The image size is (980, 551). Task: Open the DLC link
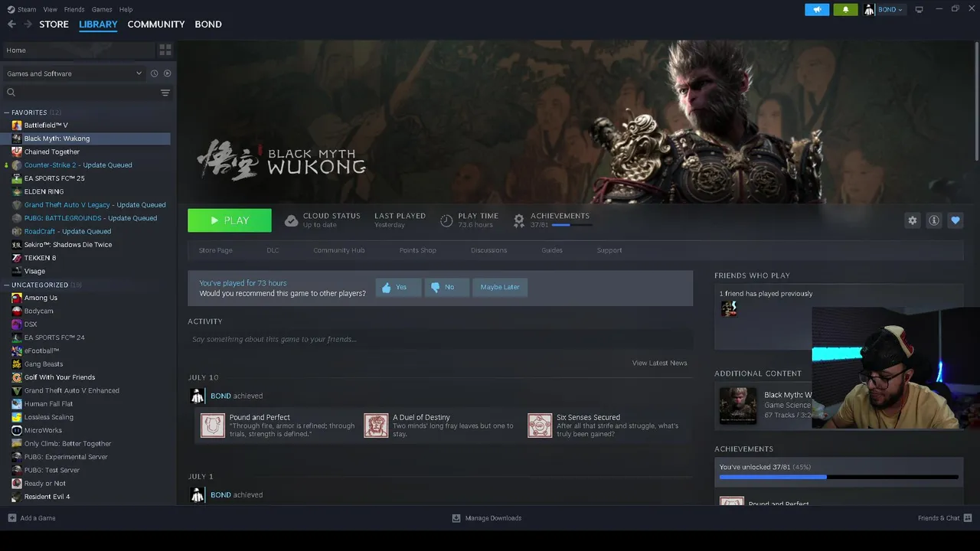click(273, 250)
